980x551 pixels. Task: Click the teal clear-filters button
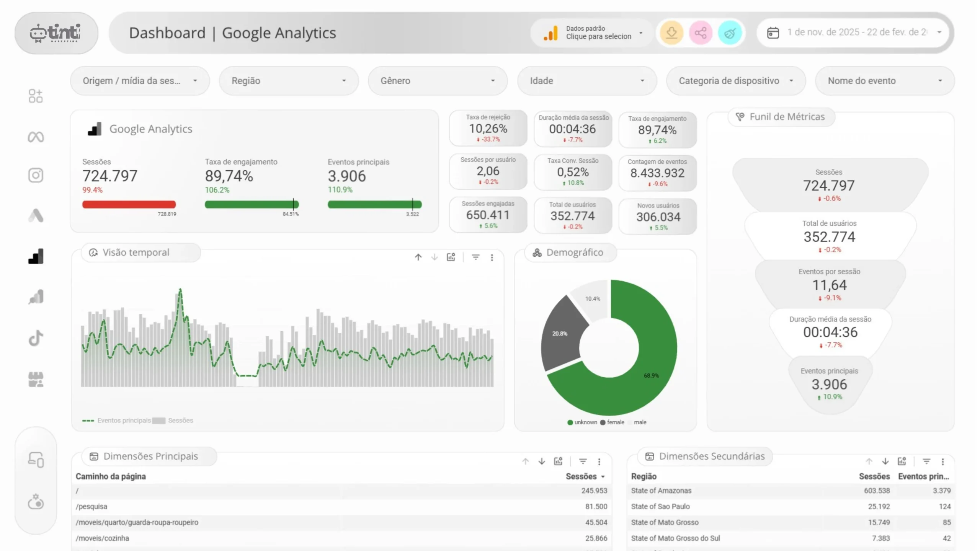[x=730, y=33]
